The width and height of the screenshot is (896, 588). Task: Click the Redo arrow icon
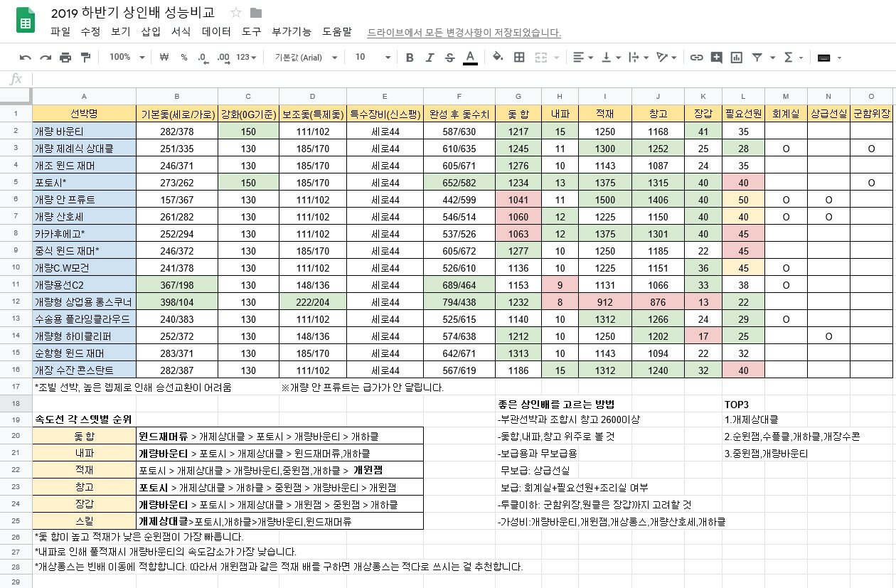46,58
